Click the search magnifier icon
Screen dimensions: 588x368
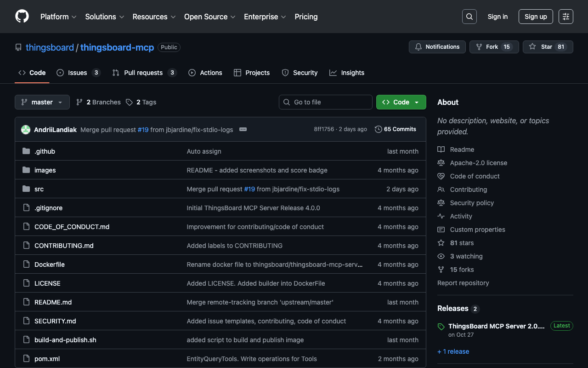point(469,17)
